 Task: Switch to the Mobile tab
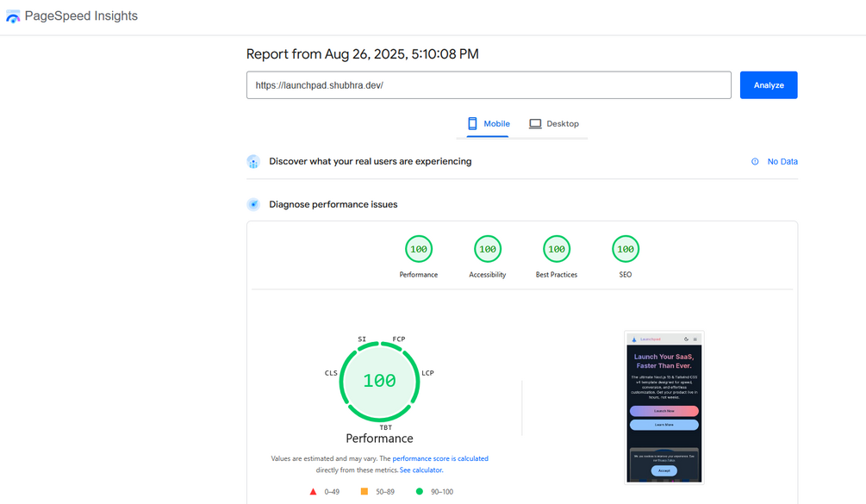point(489,124)
